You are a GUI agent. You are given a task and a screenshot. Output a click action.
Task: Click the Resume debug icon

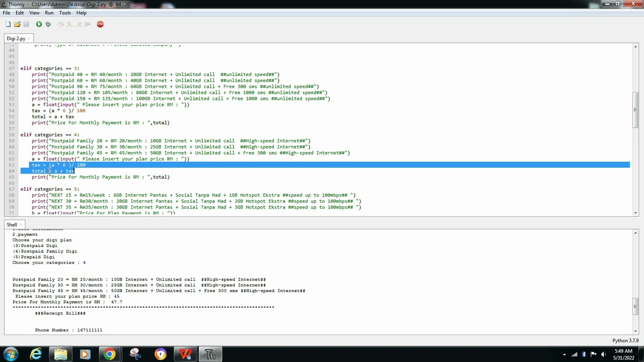click(88, 24)
